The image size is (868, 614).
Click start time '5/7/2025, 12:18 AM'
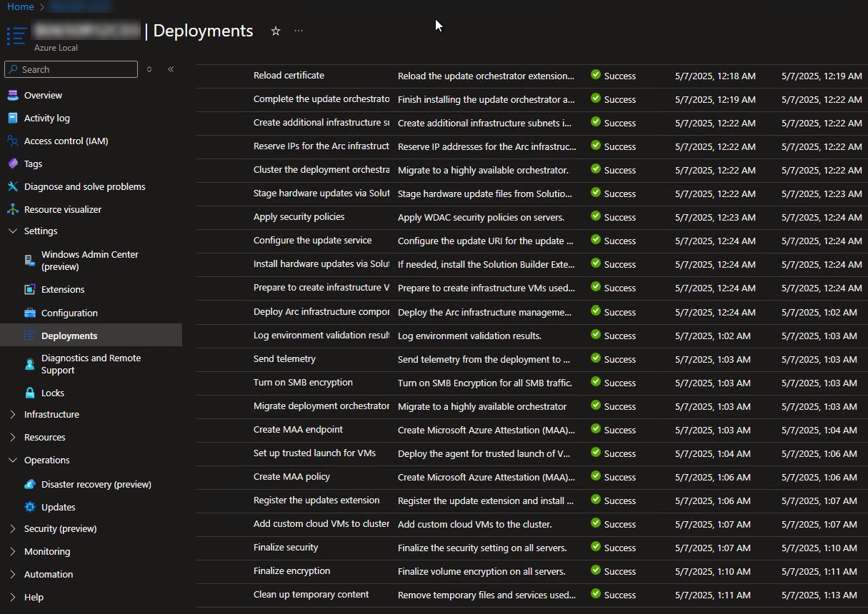tap(715, 75)
